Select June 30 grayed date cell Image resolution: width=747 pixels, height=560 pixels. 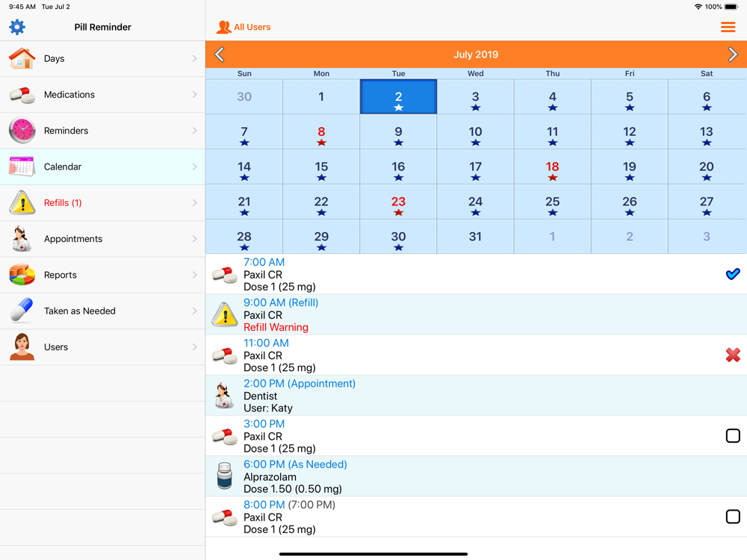tap(244, 96)
